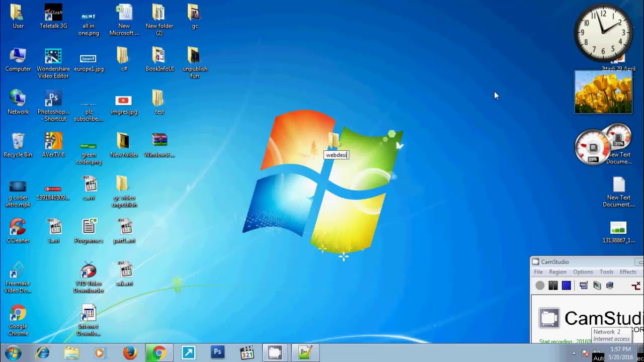Launch Internet Explorer from taskbar
The height and width of the screenshot is (362, 644).
[x=43, y=353]
